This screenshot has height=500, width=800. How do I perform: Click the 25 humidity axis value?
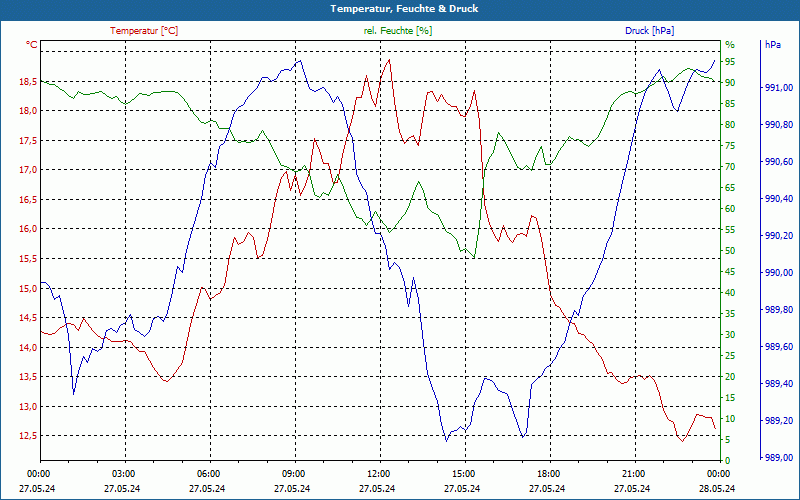(730, 356)
